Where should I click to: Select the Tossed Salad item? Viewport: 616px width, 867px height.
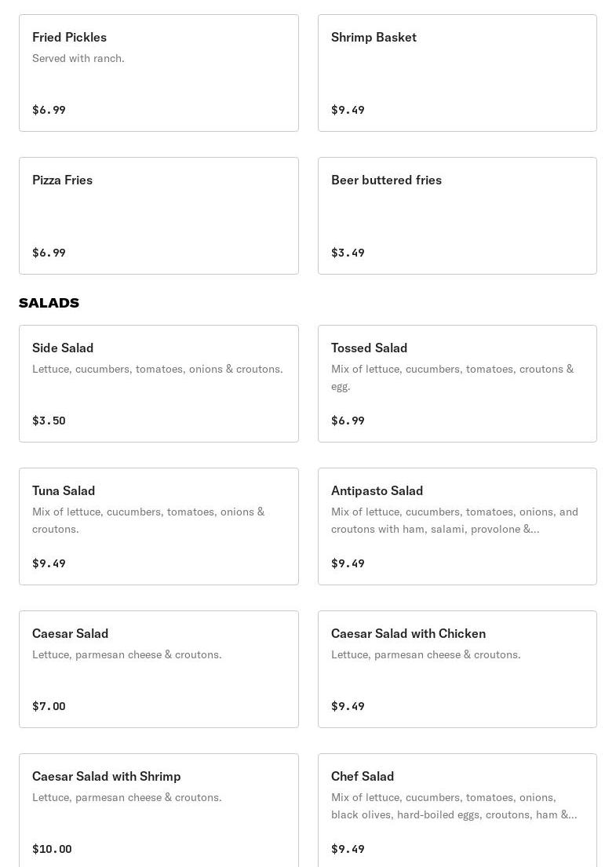tap(457, 384)
